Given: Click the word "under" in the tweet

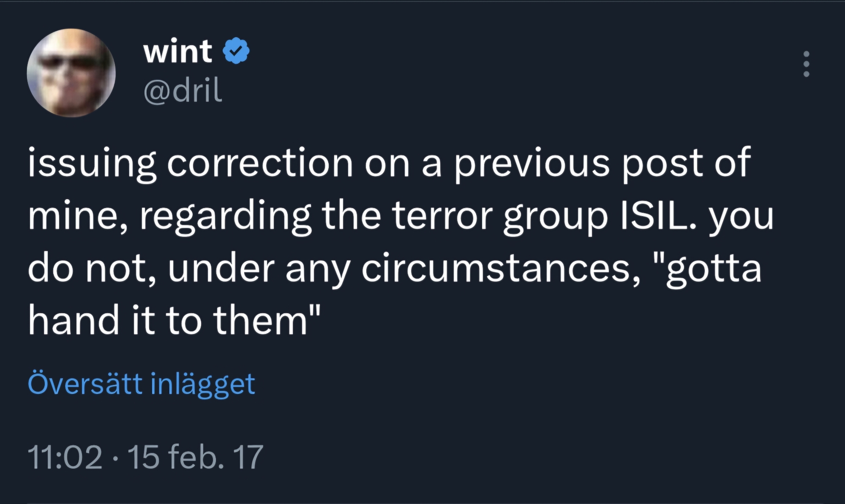Looking at the screenshot, I should pos(221,269).
